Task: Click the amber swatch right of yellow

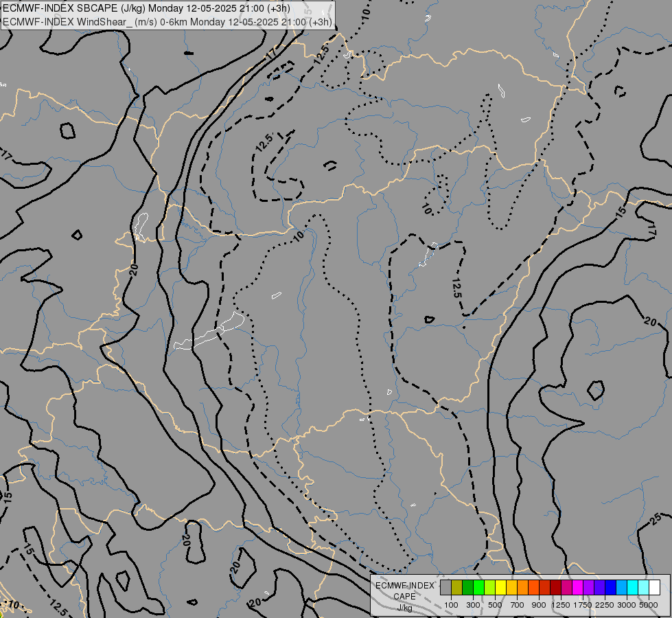Action: [x=511, y=587]
